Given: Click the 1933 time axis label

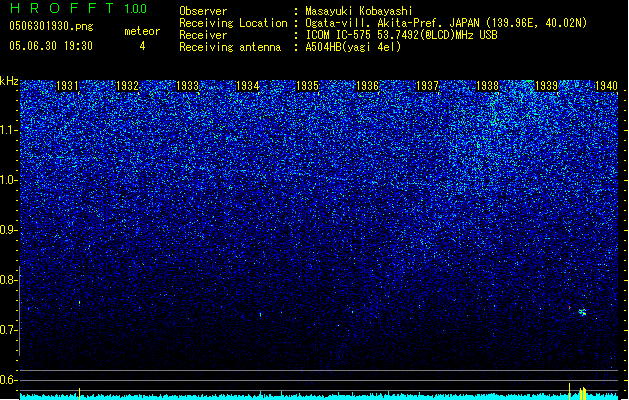Looking at the screenshot, I should [x=187, y=86].
